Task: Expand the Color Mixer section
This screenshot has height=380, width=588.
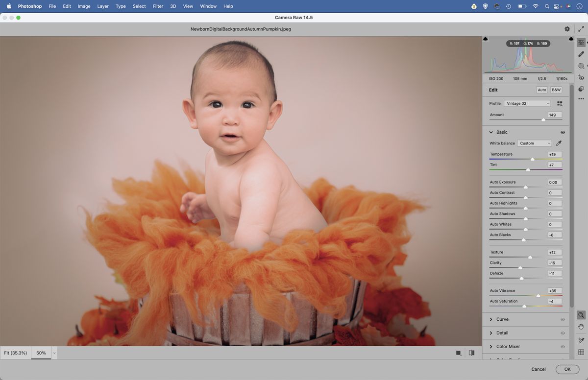Action: (x=491, y=347)
